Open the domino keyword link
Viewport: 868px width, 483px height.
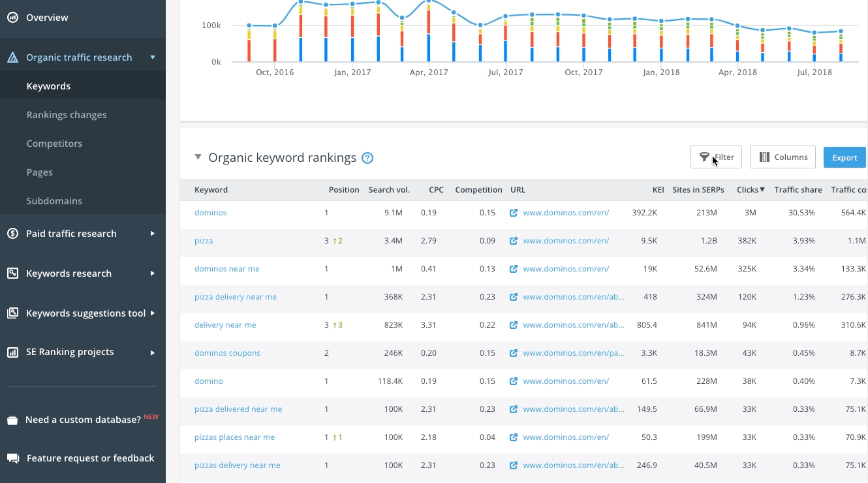(209, 381)
